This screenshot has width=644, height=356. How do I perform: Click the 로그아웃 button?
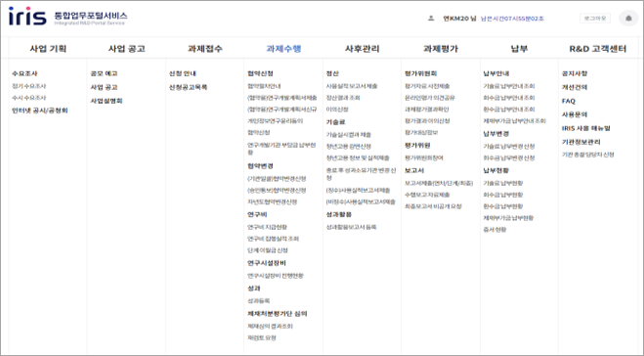(595, 19)
